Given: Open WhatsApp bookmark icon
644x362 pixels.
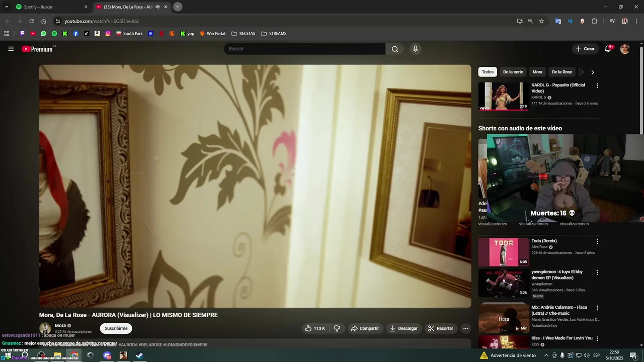Looking at the screenshot, I should click(44, 34).
